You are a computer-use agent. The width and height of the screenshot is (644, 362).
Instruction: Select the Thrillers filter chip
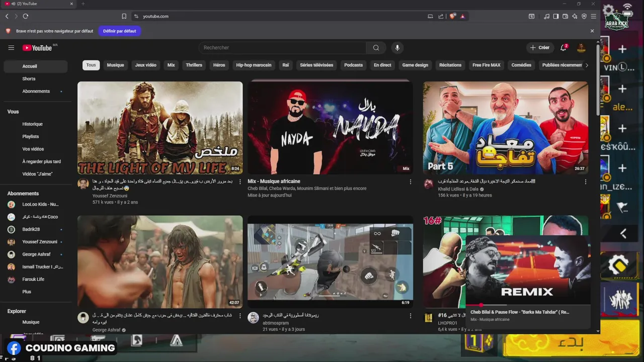[x=194, y=65]
